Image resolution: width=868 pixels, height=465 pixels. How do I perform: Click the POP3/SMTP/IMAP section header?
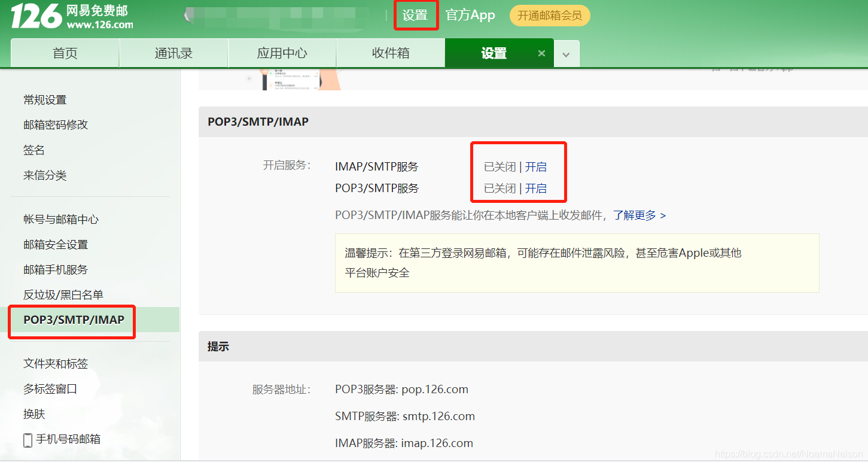(533, 122)
